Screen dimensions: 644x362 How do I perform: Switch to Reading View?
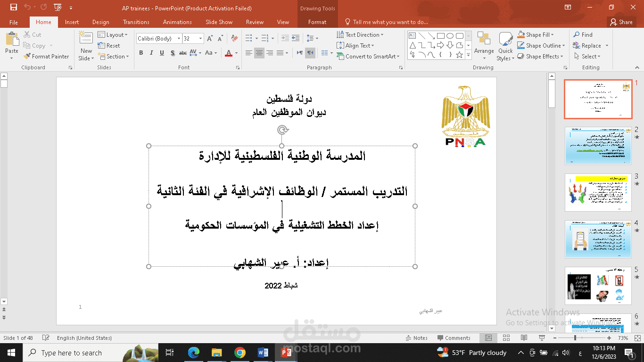[x=524, y=338]
